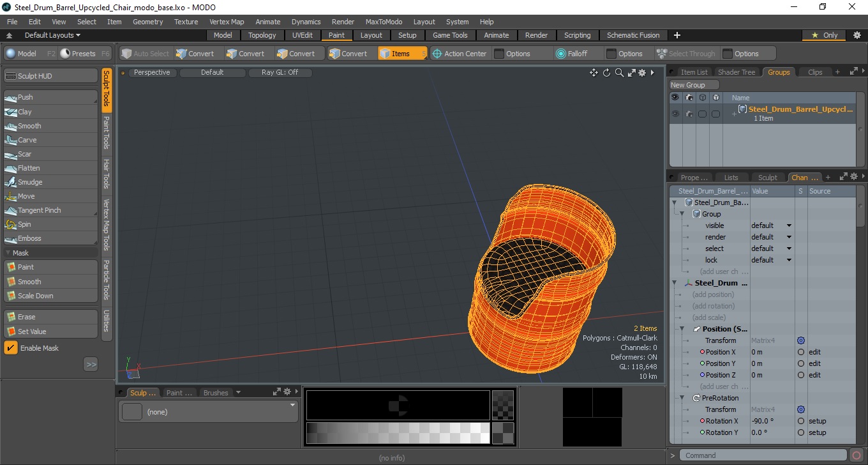The width and height of the screenshot is (868, 465).
Task: Activate the Scar sculpt tool
Action: 51,154
